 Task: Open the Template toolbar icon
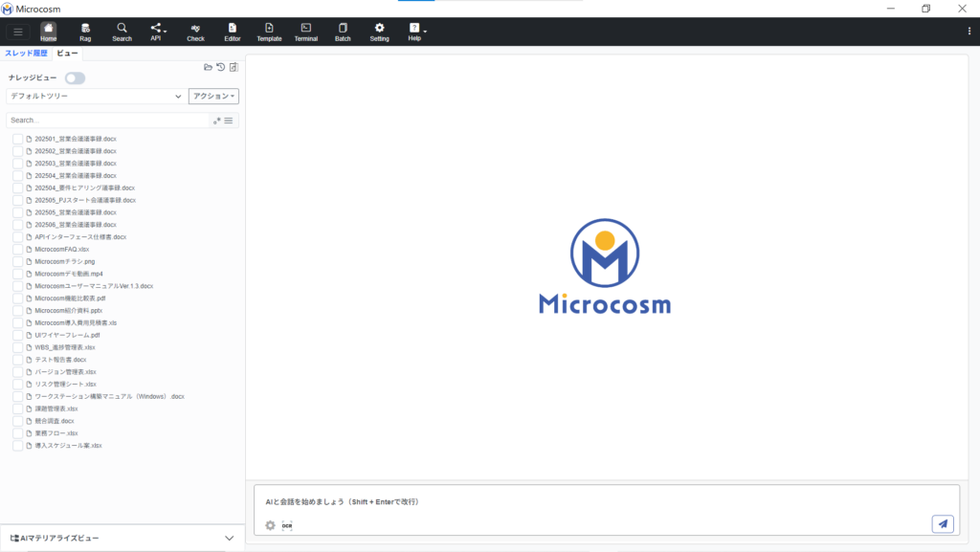269,32
